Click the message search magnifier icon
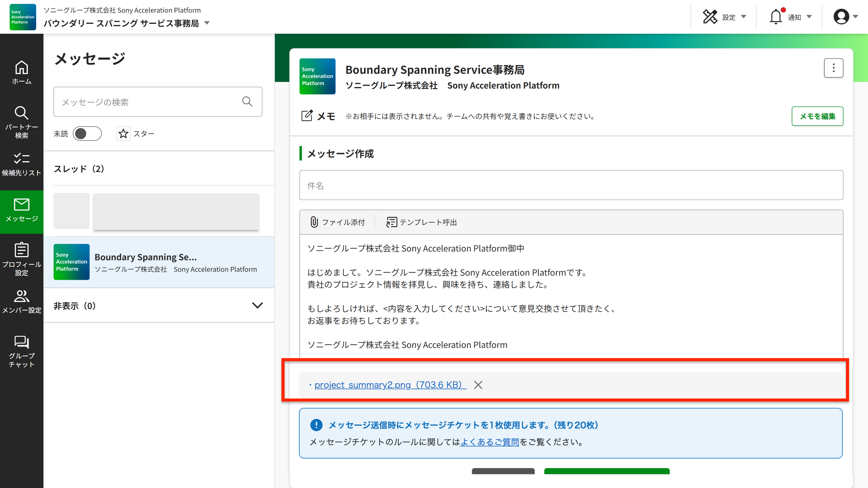This screenshot has height=488, width=868. tap(247, 102)
